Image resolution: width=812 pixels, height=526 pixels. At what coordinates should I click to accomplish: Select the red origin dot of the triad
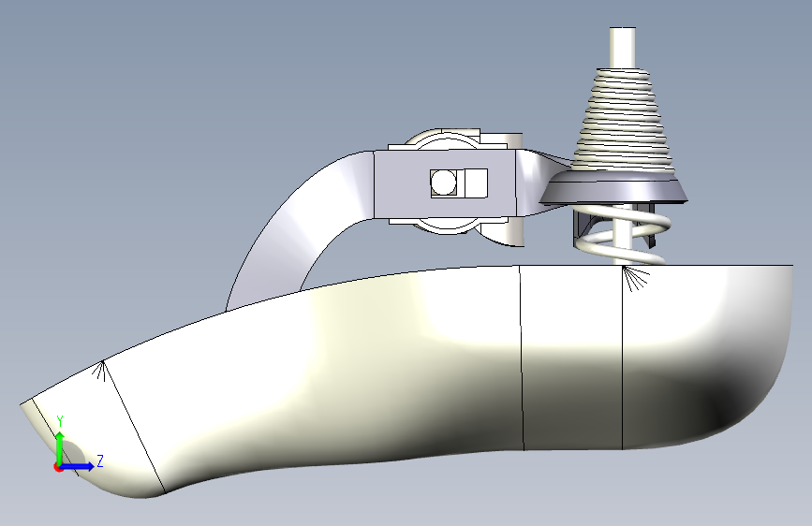pos(58,467)
